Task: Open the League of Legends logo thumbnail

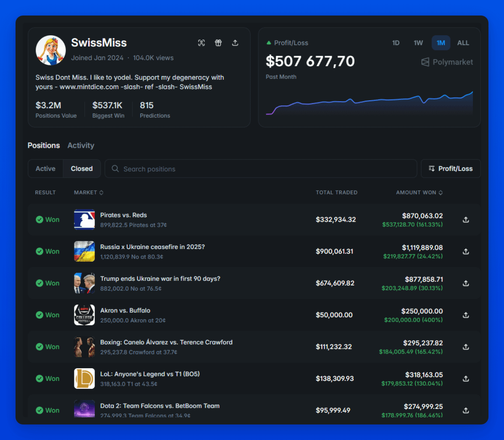Action: click(84, 379)
